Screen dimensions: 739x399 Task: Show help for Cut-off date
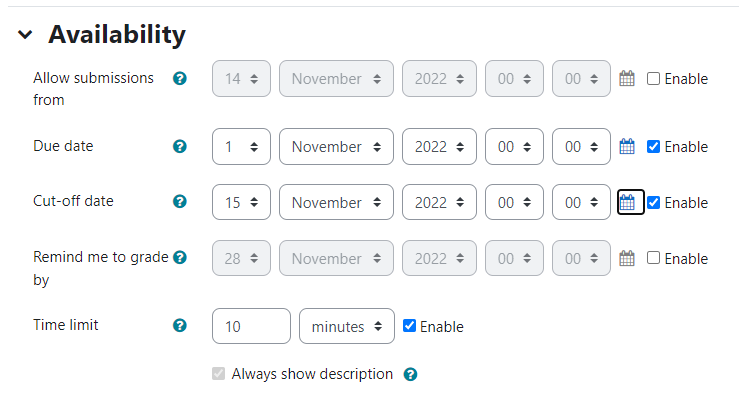coord(180,202)
